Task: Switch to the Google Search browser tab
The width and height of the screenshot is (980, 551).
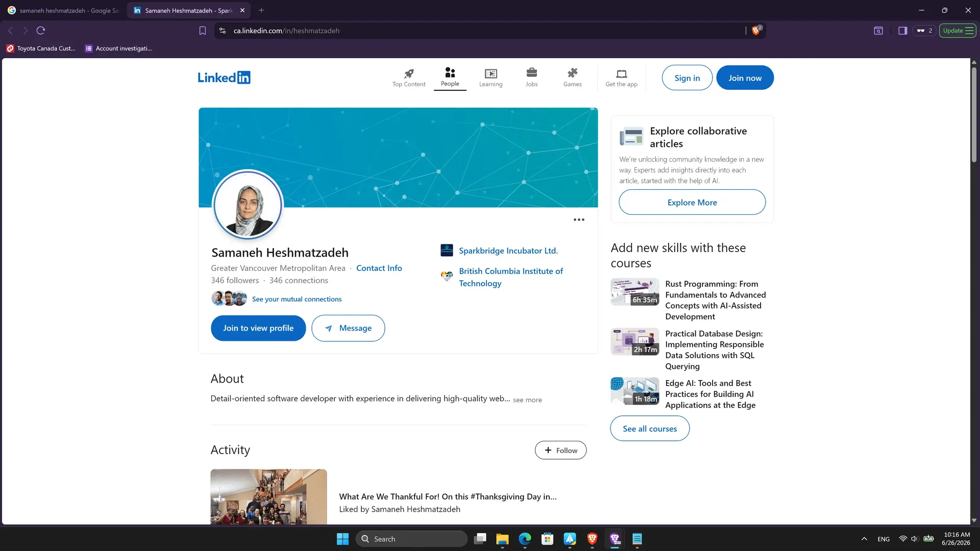Action: 63,10
